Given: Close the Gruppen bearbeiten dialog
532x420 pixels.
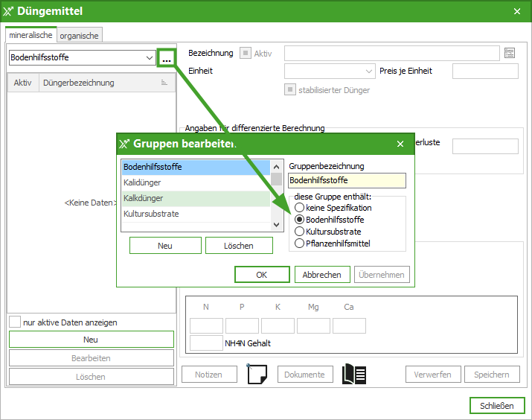Looking at the screenshot, I should 400,144.
